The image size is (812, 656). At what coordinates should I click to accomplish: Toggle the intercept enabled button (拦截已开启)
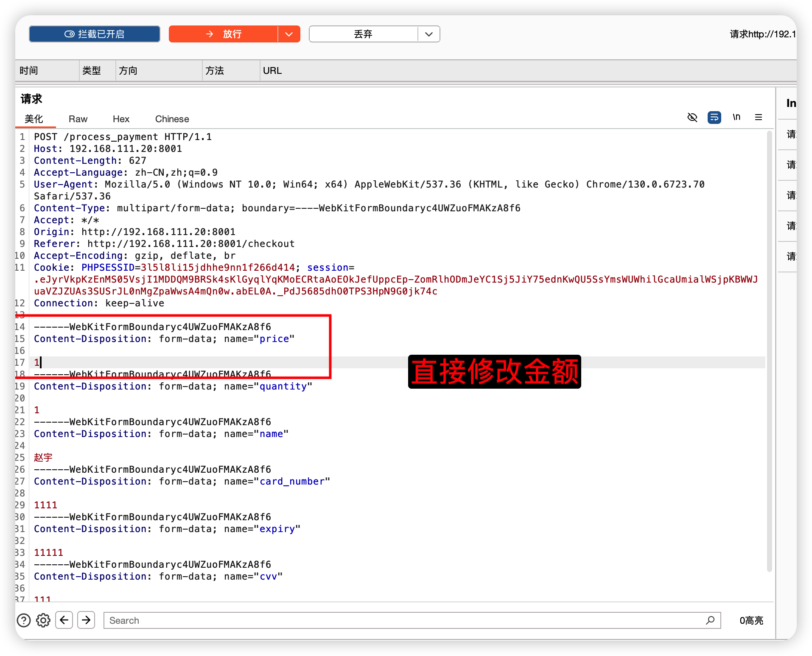coord(95,34)
